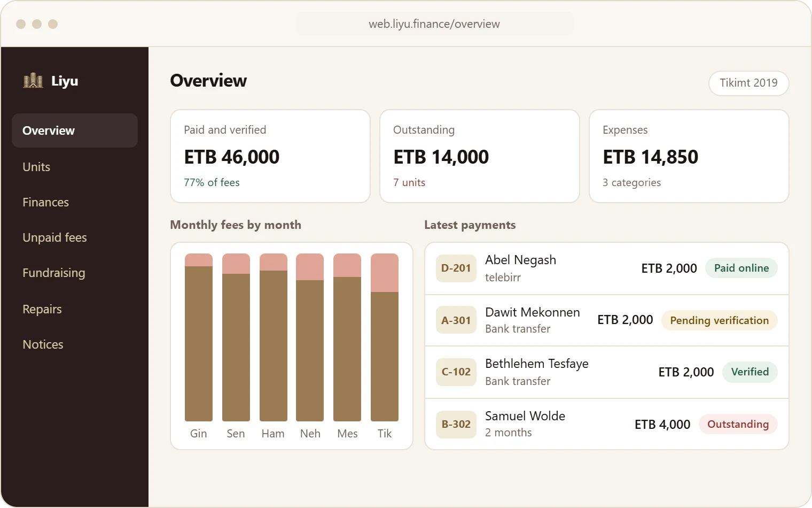Open the Paid and verified card
Viewport: 812px width, 508px height.
(270, 156)
